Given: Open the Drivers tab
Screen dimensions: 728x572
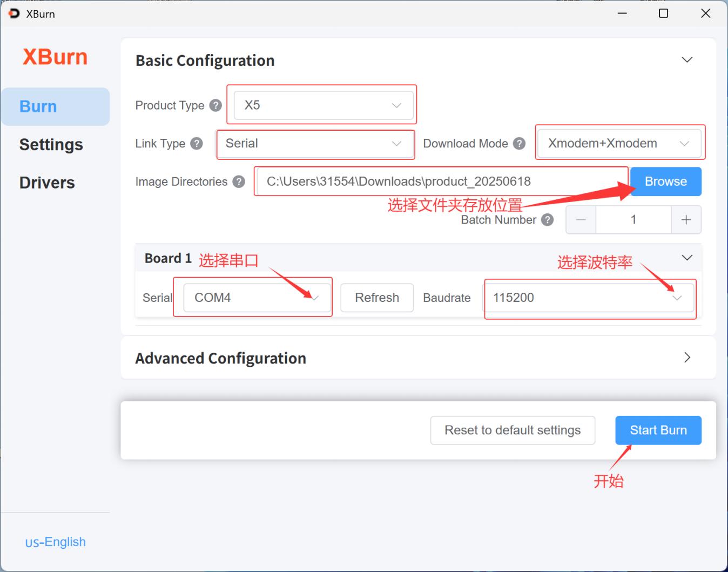Looking at the screenshot, I should point(47,183).
